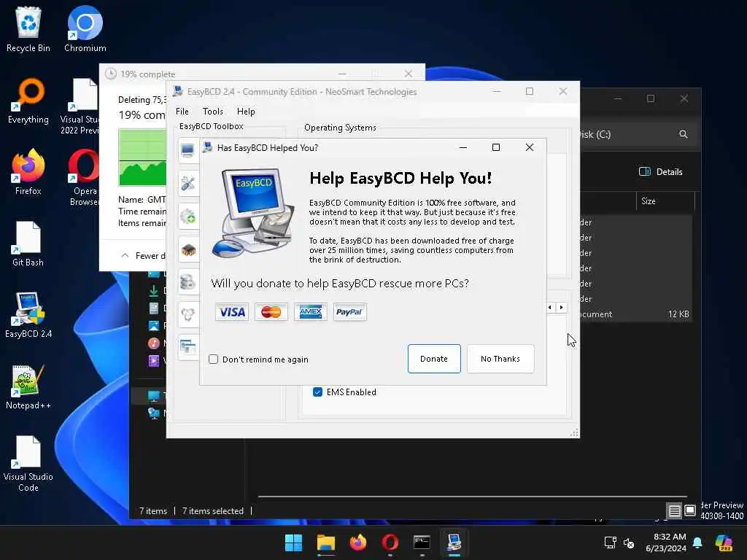747x560 pixels.
Task: Open Recycle Bin desktop icon
Action: [28, 29]
